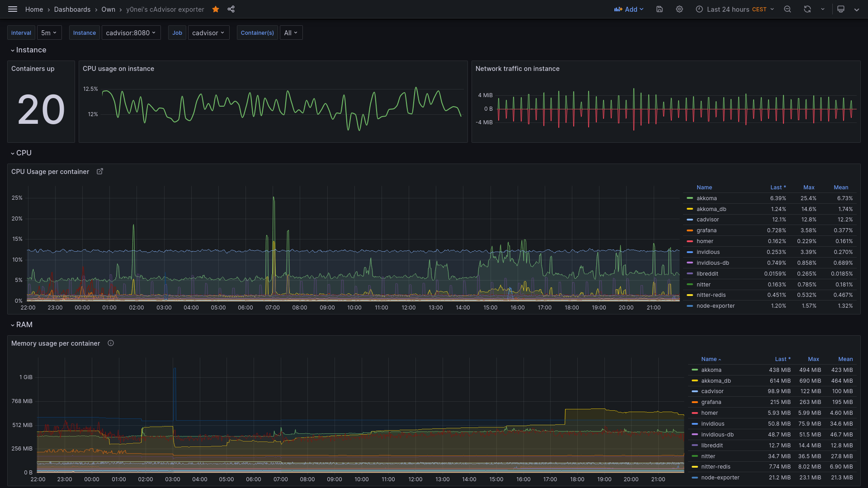
Task: Sort the CPU legend by Max column
Action: (x=809, y=187)
